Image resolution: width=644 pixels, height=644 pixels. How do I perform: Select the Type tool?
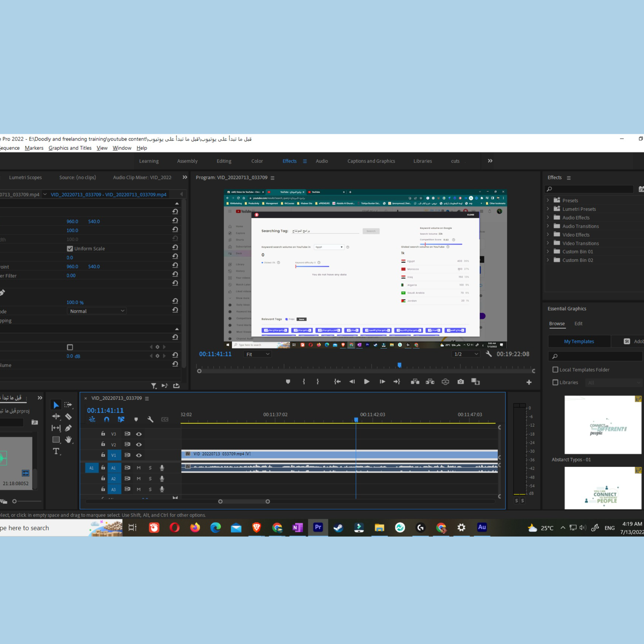pos(56,451)
